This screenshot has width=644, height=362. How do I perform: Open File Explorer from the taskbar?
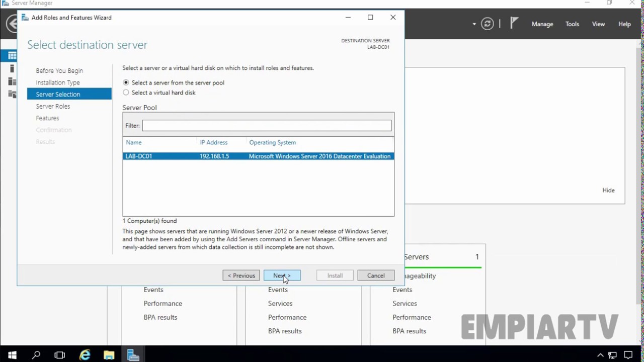point(109,355)
